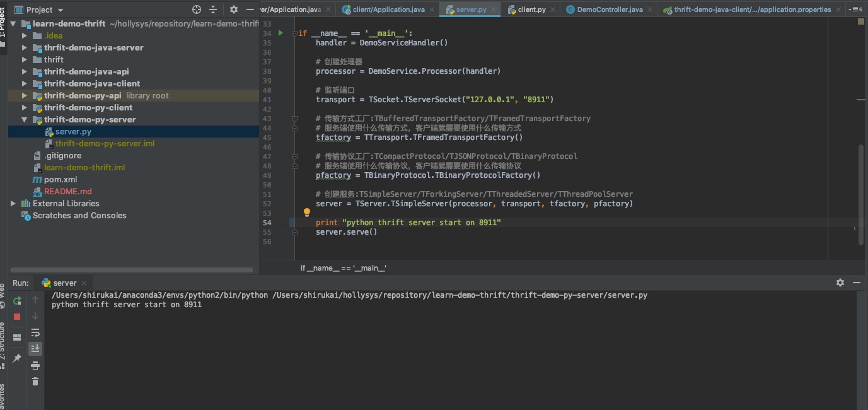Switch to the client.py editor tab

531,9
